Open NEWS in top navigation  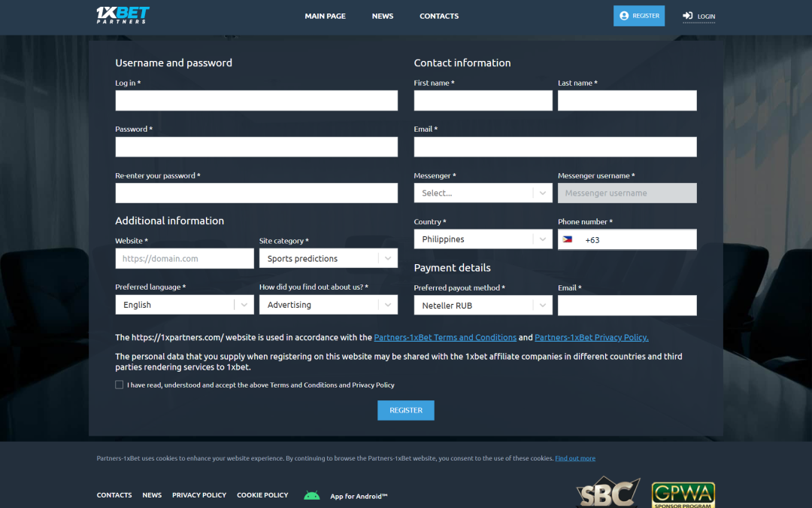click(383, 16)
